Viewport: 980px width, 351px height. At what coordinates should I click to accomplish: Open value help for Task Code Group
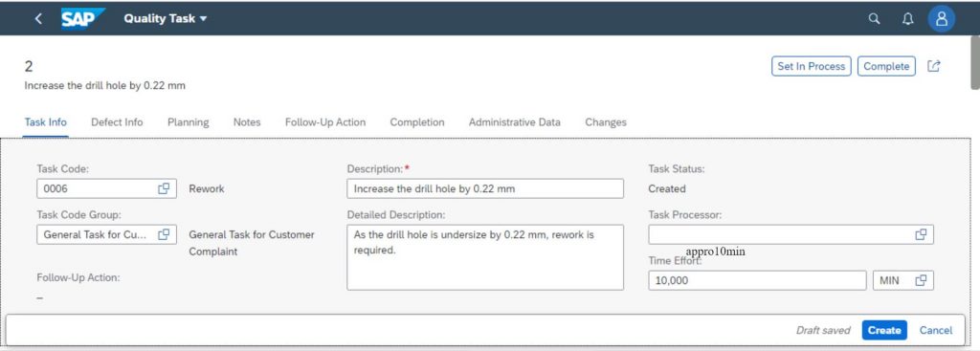[164, 235]
